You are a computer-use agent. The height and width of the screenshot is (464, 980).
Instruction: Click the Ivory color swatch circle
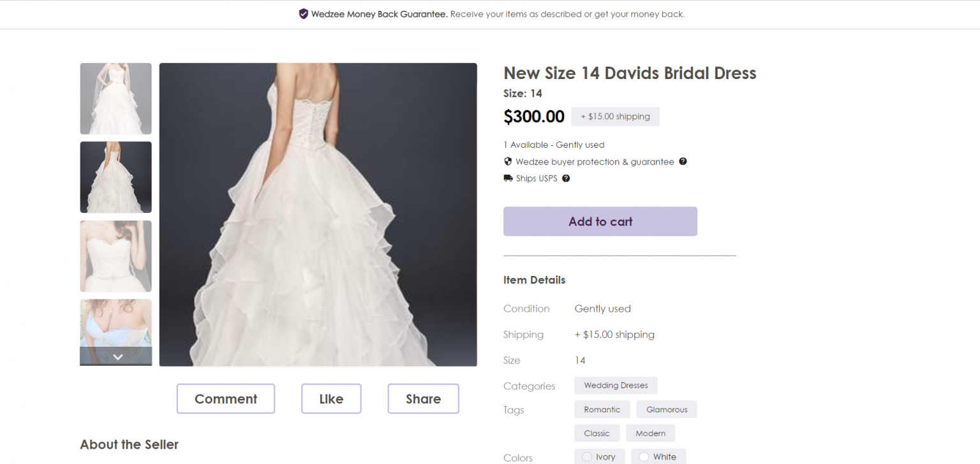pos(586,456)
